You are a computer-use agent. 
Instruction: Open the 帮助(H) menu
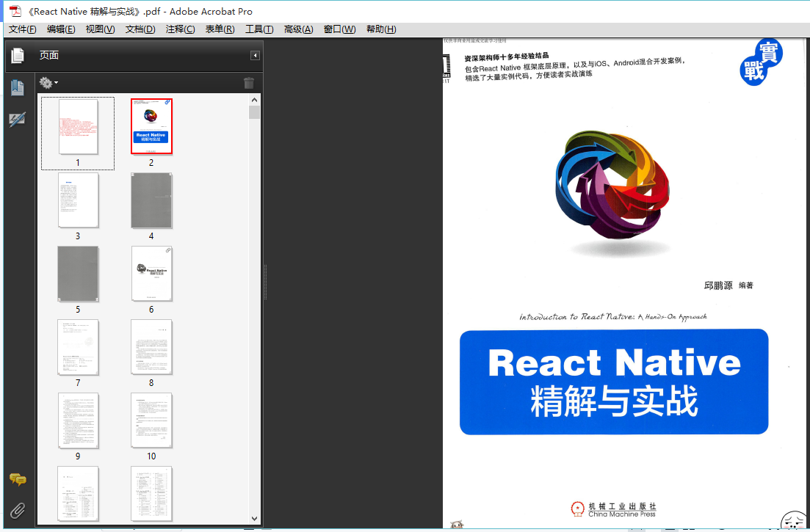[381, 29]
